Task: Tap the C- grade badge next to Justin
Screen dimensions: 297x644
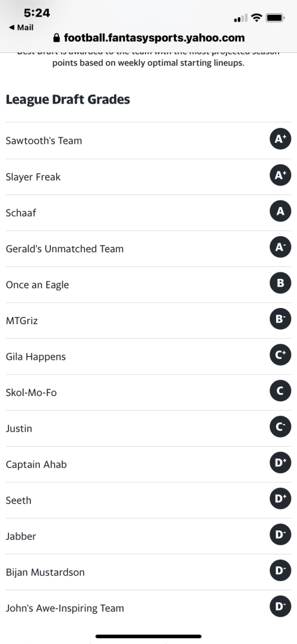Action: (x=280, y=427)
